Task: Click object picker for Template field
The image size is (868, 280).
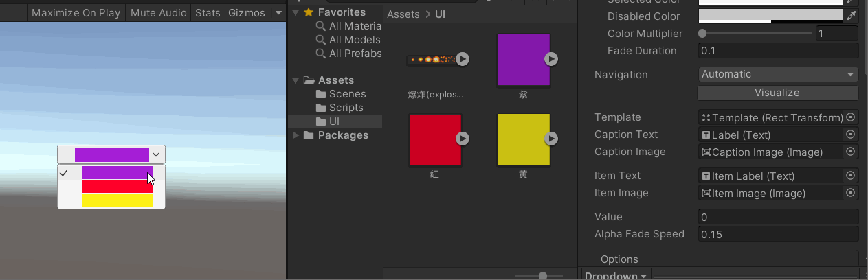Action: click(851, 117)
